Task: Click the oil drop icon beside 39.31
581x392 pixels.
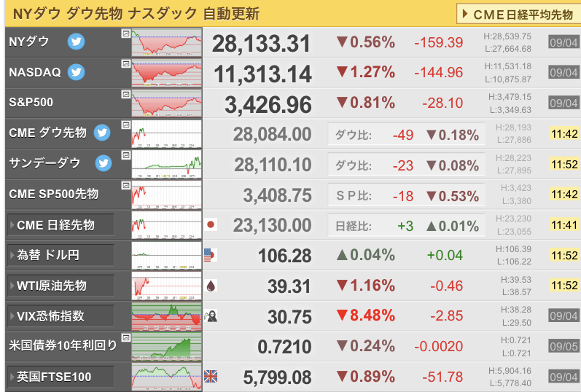Action: 211,286
